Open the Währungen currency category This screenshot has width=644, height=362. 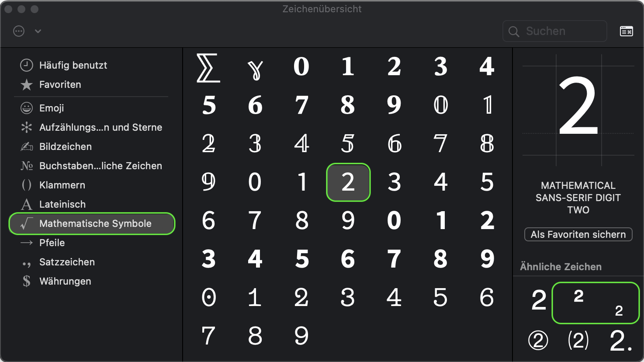[x=65, y=281]
